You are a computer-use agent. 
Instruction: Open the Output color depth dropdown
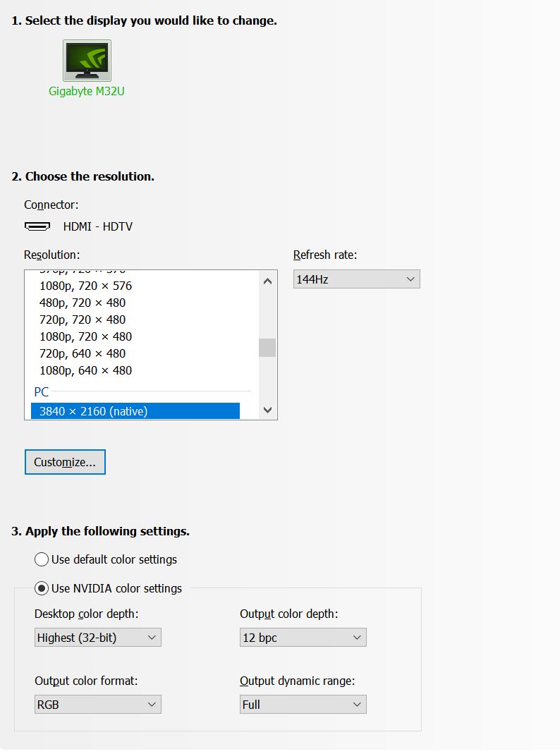303,638
